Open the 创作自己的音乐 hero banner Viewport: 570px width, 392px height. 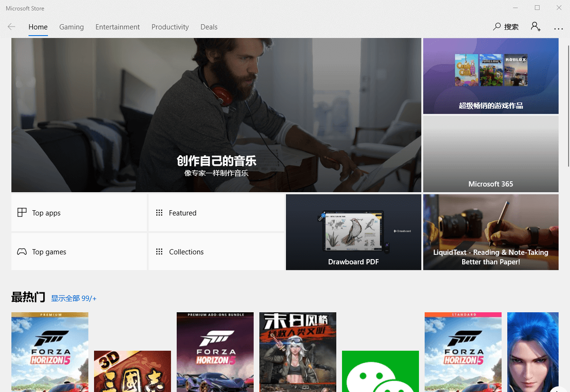coord(216,115)
